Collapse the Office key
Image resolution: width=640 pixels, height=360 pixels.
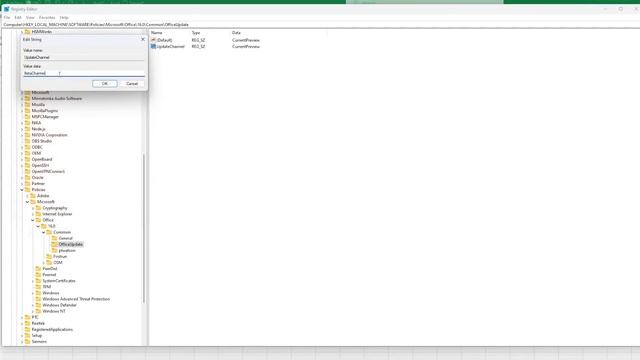33,220
